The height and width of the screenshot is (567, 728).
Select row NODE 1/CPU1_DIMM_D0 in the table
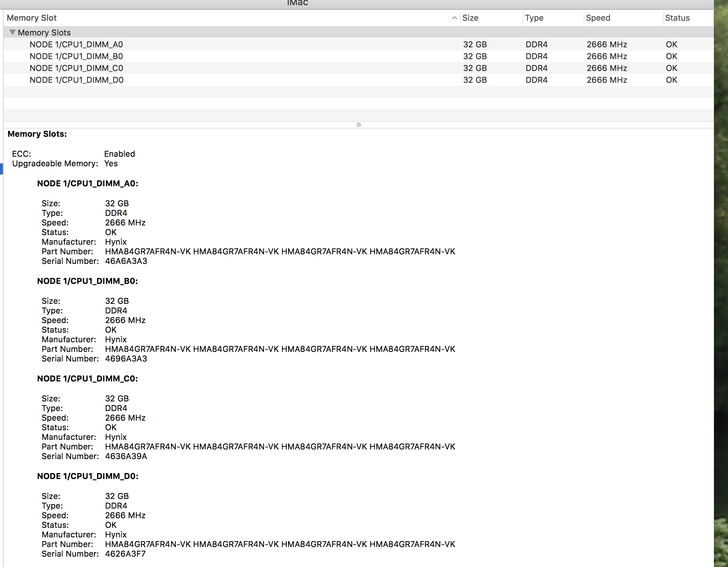[358, 80]
